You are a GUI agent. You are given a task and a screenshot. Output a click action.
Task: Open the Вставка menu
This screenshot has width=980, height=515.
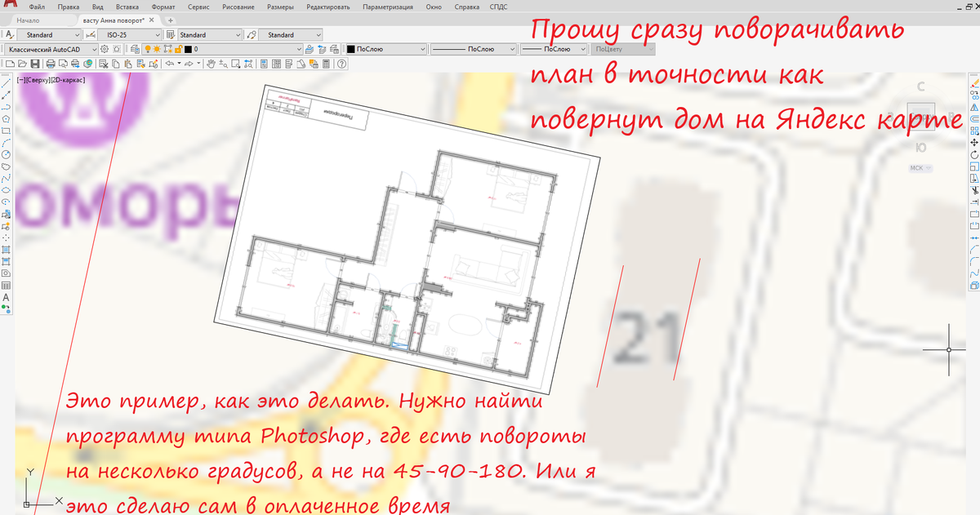pyautogui.click(x=127, y=7)
